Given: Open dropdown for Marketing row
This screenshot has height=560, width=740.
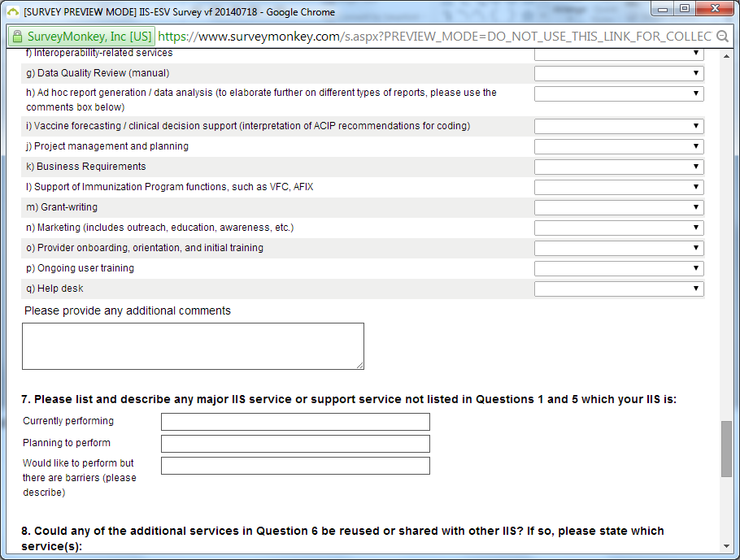Looking at the screenshot, I should pos(619,228).
